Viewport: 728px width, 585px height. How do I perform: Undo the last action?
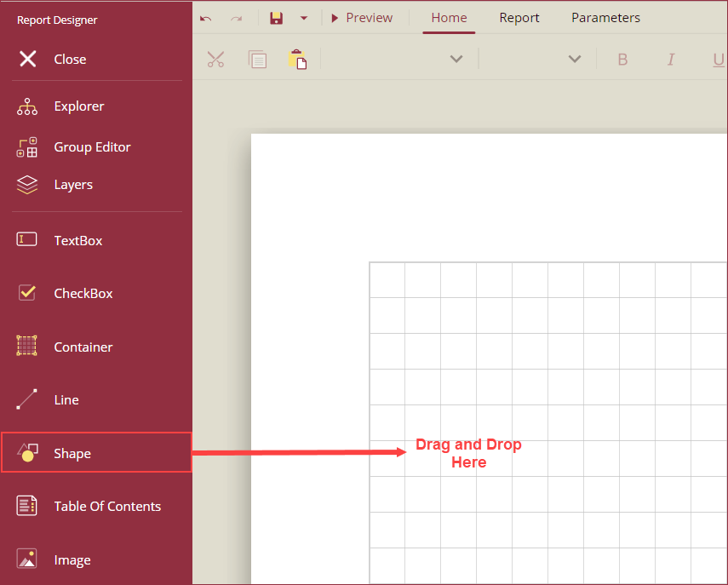coord(206,19)
